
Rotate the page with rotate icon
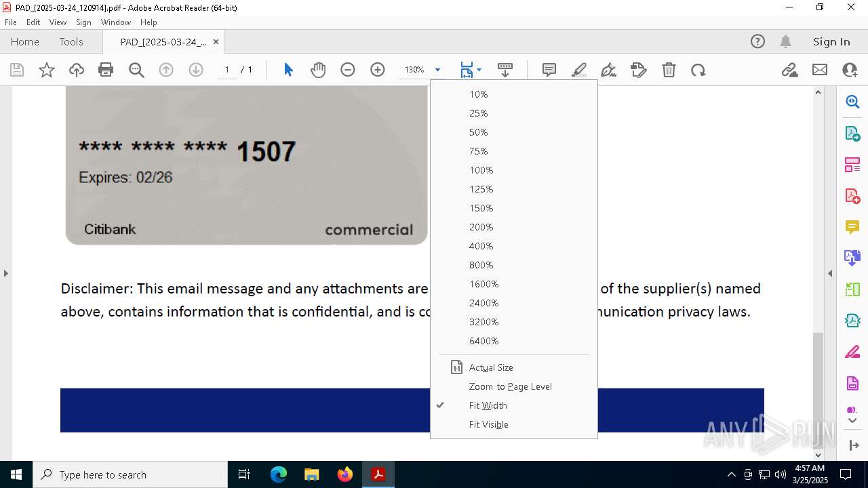pos(698,70)
